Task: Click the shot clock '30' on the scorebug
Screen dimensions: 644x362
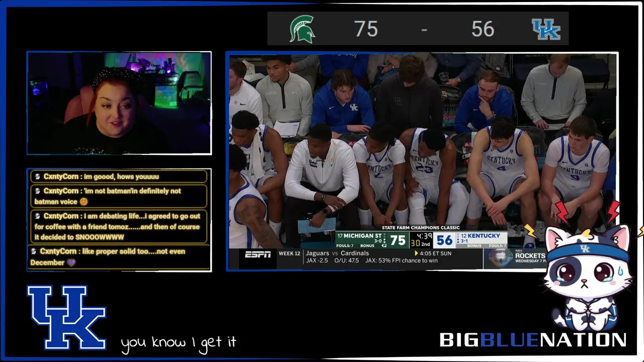Action: pyautogui.click(x=415, y=244)
